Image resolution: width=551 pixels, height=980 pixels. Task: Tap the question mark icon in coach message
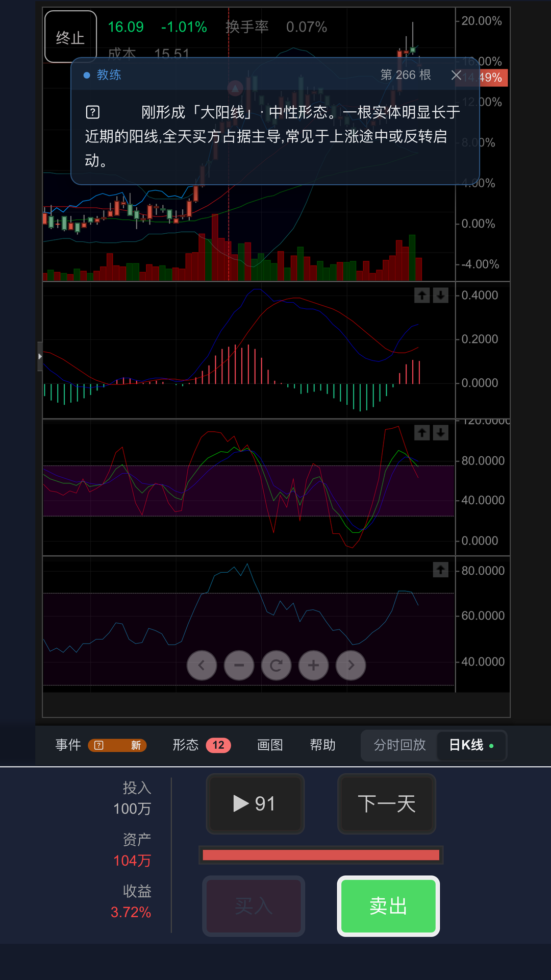[93, 112]
